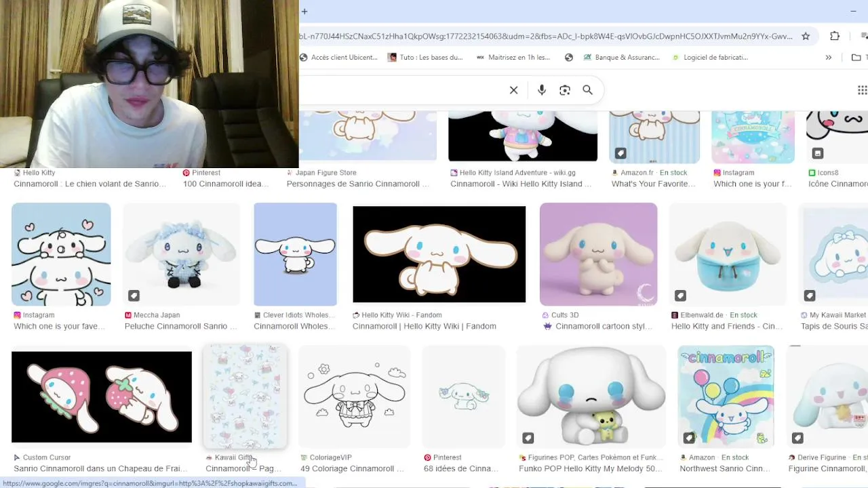Open the globe icon bookmark
This screenshot has width=868, height=488.
[569, 58]
